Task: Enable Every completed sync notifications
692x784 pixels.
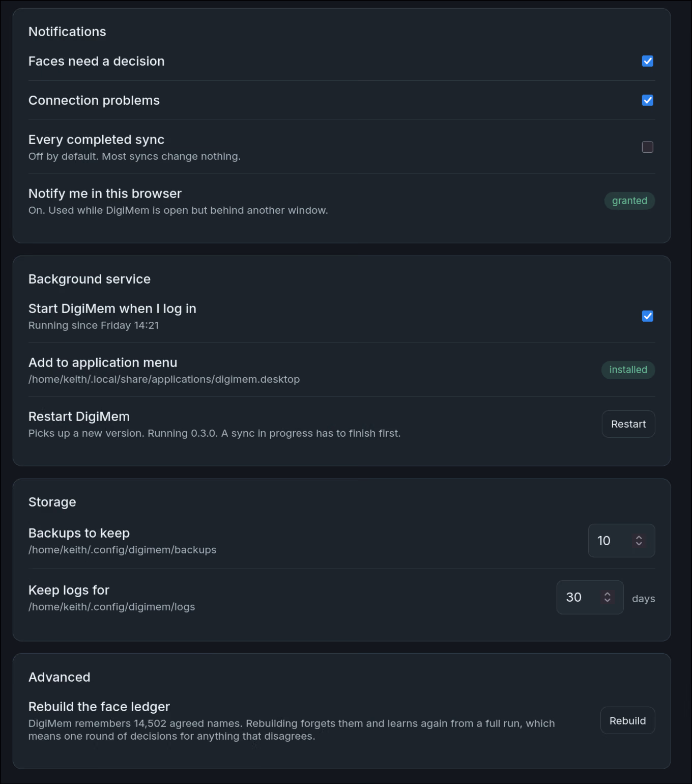Action: point(647,147)
